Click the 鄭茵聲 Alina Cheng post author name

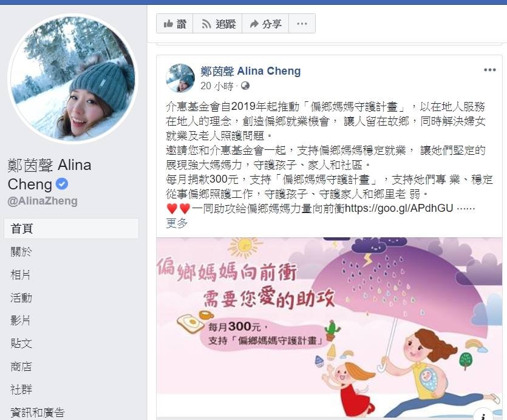[251, 71]
